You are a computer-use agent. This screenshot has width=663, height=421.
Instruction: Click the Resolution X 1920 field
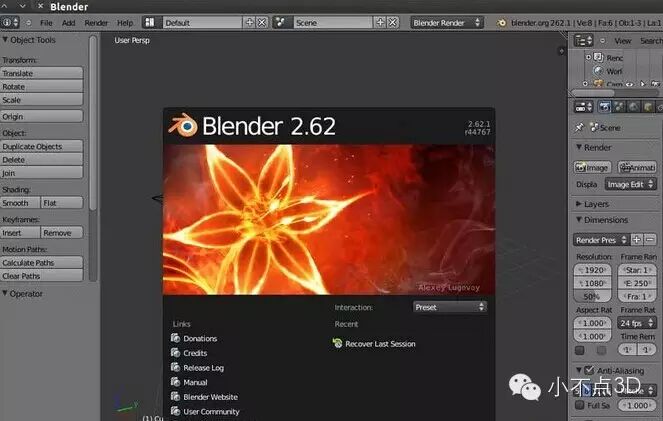click(592, 270)
